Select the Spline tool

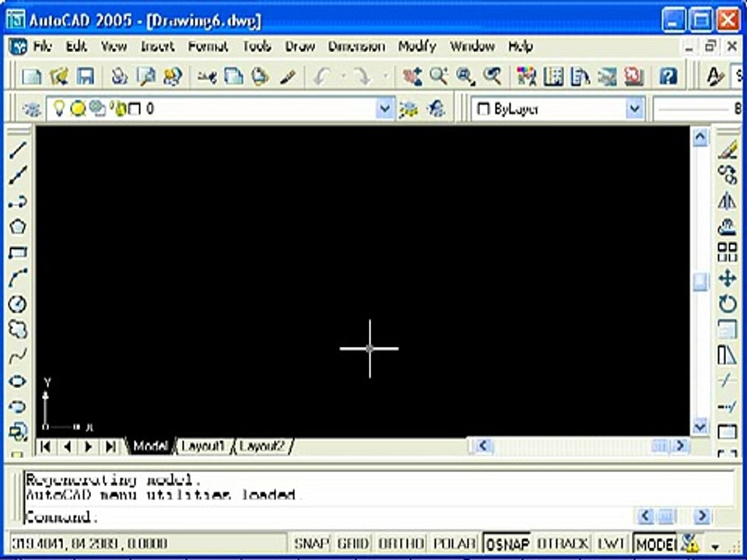click(x=18, y=355)
